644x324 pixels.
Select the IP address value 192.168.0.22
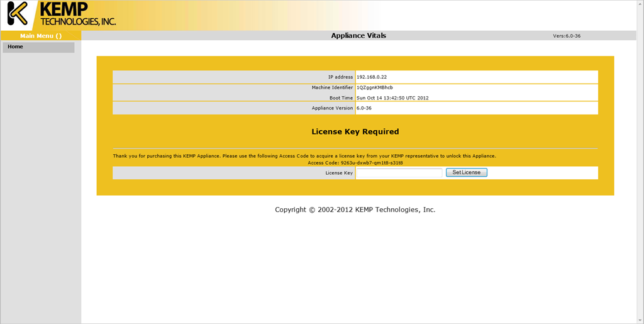click(x=372, y=77)
